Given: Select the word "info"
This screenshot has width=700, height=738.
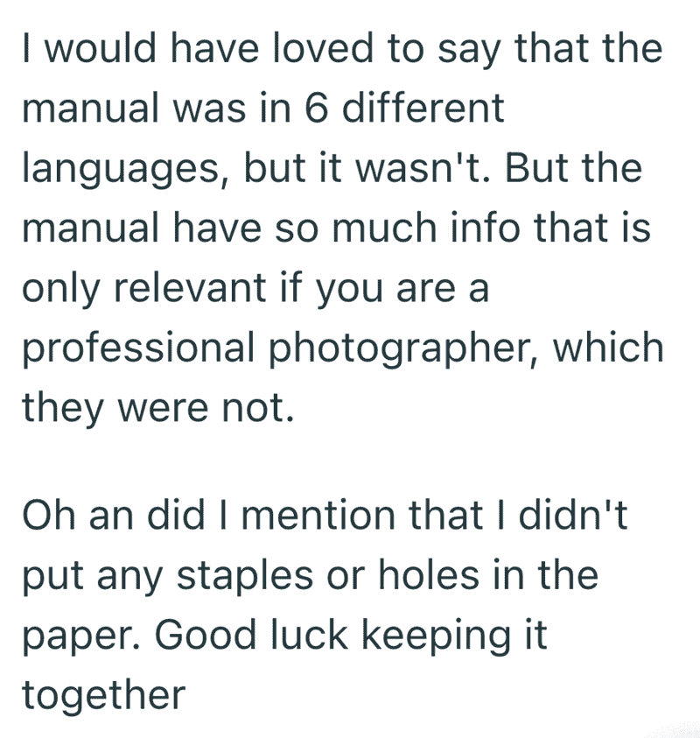Looking at the screenshot, I should 485,228.
